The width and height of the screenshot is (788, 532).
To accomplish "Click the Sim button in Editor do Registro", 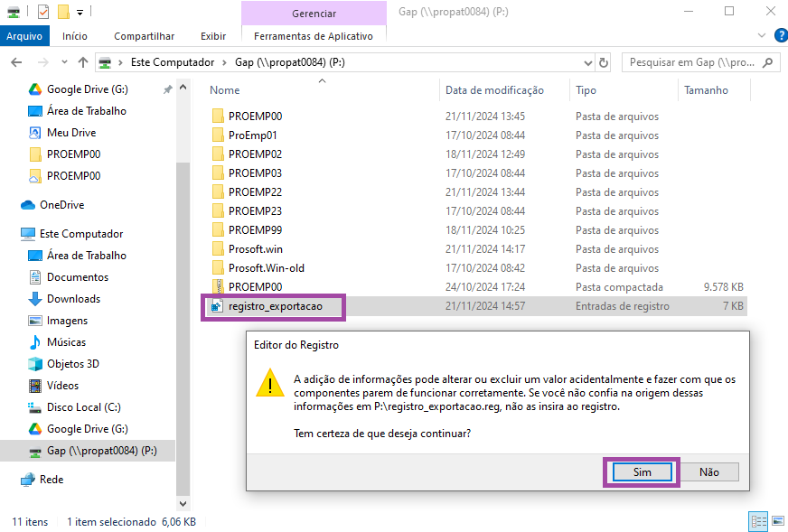I will click(x=642, y=472).
